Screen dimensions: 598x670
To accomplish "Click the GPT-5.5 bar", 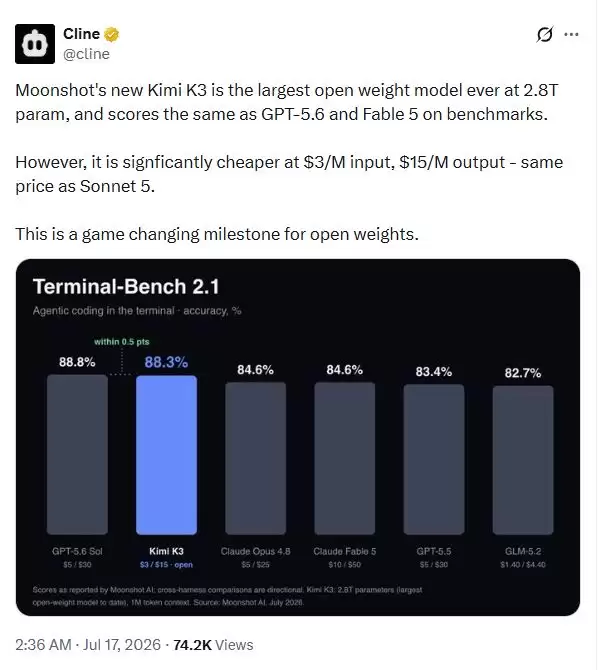I will (434, 459).
